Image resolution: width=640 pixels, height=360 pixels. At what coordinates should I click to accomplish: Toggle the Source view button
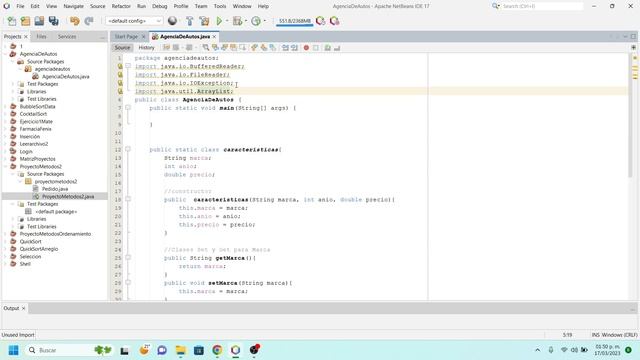[122, 48]
